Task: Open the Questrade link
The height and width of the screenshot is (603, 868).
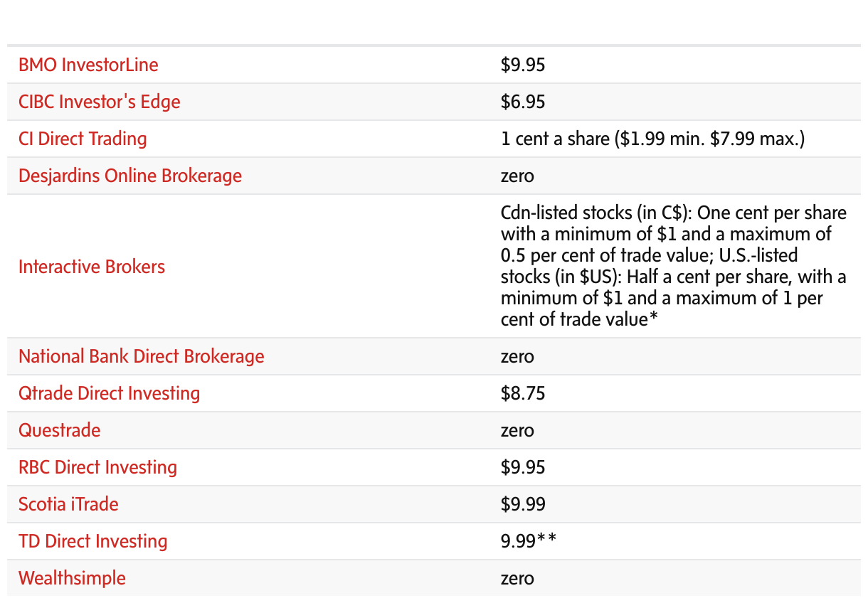Action: (x=60, y=430)
